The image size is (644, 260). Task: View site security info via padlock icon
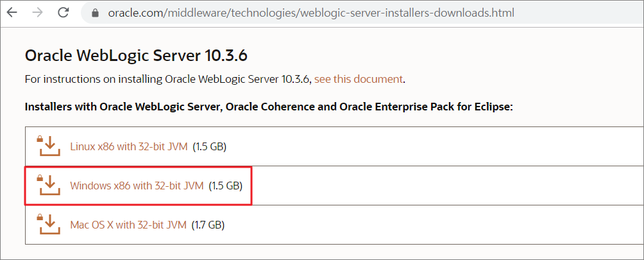tap(96, 13)
